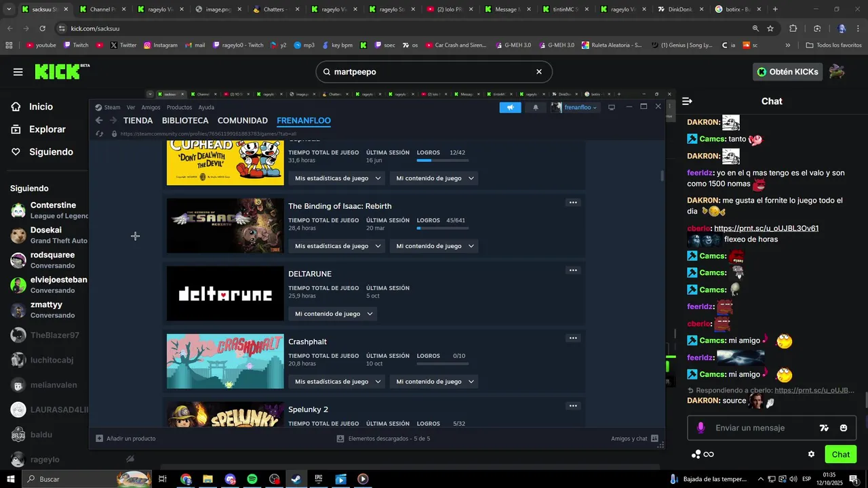Image resolution: width=868 pixels, height=488 pixels.
Task: Expand Cuphead Mis estadísticas de juego dropdown
Action: [336, 178]
